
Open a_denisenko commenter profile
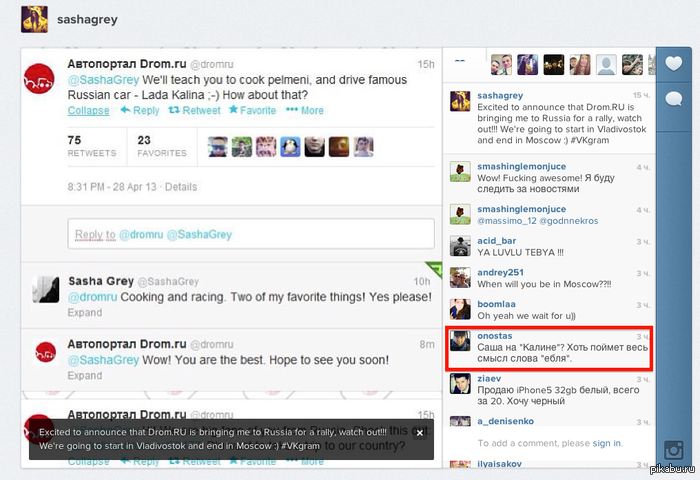[x=505, y=421]
